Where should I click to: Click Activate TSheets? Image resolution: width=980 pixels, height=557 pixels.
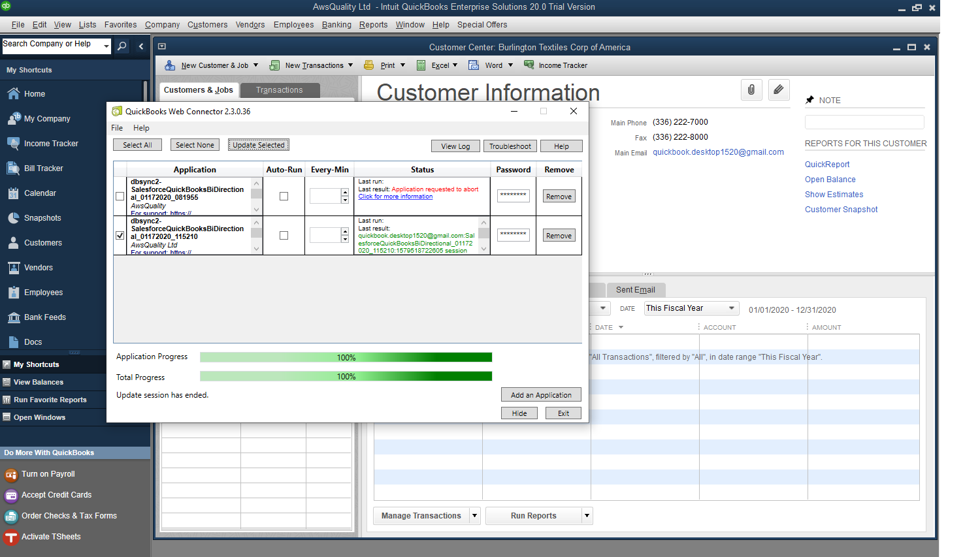coord(51,537)
